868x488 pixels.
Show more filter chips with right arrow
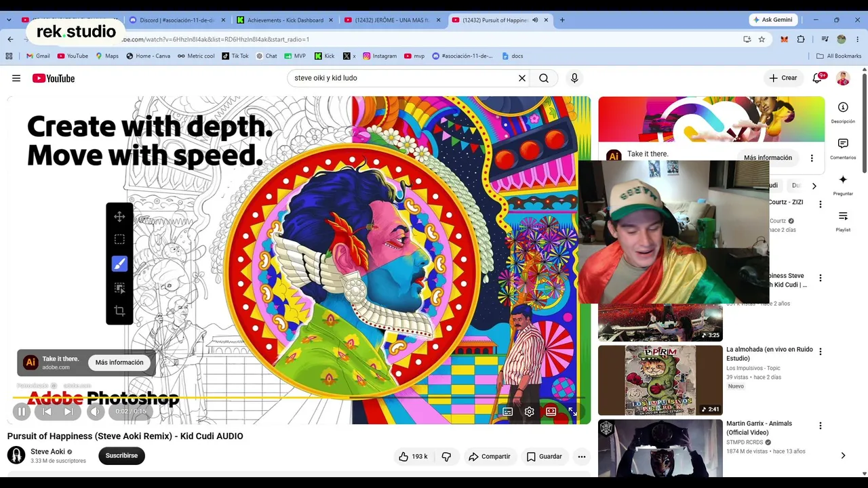click(x=814, y=186)
